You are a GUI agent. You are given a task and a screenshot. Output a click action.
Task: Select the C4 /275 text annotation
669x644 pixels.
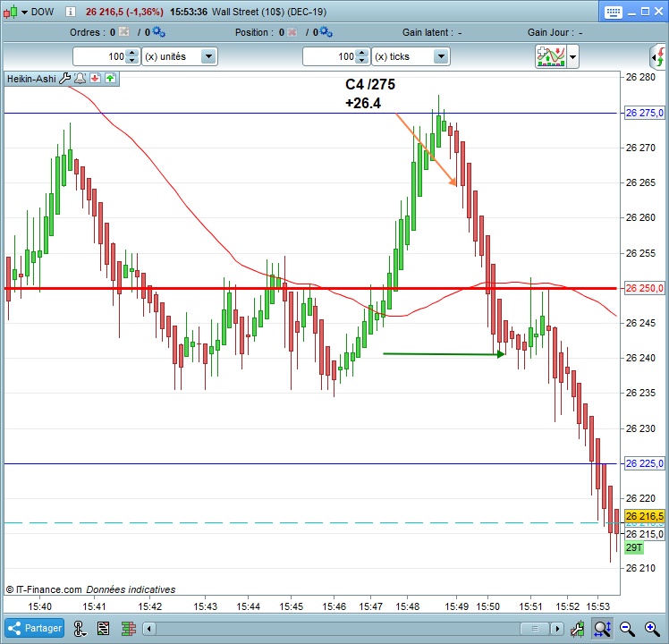pyautogui.click(x=370, y=84)
